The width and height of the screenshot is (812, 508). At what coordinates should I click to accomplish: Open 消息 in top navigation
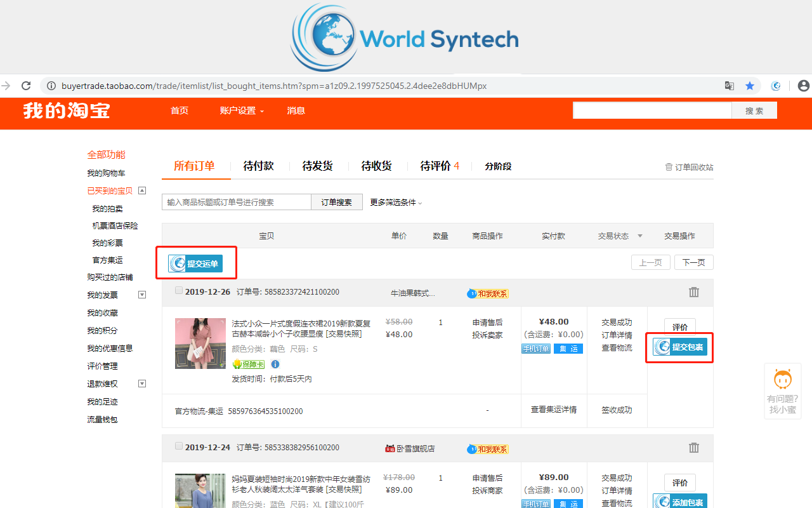[x=296, y=110]
